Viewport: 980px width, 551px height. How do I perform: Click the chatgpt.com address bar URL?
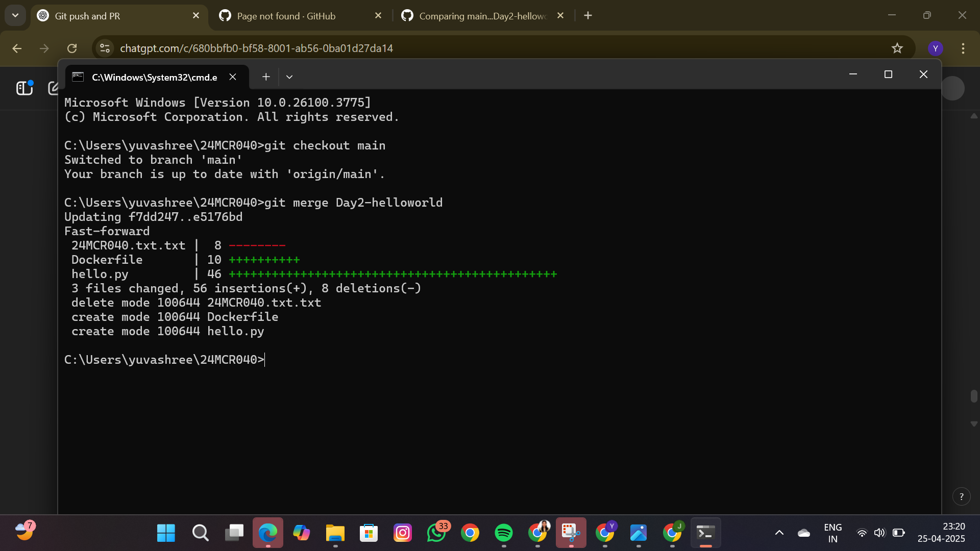pos(256,48)
